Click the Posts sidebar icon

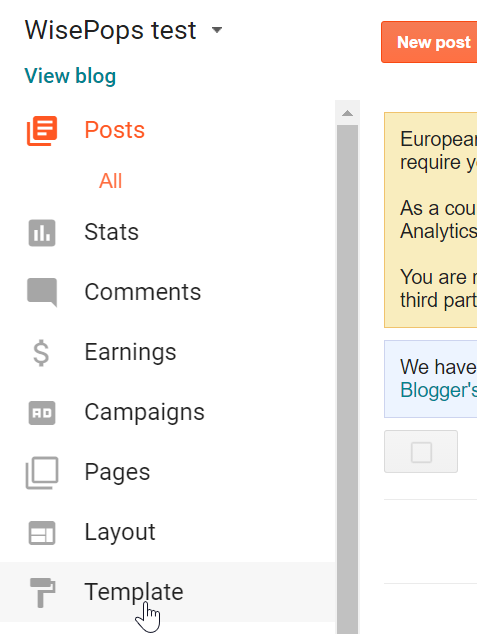tap(42, 131)
